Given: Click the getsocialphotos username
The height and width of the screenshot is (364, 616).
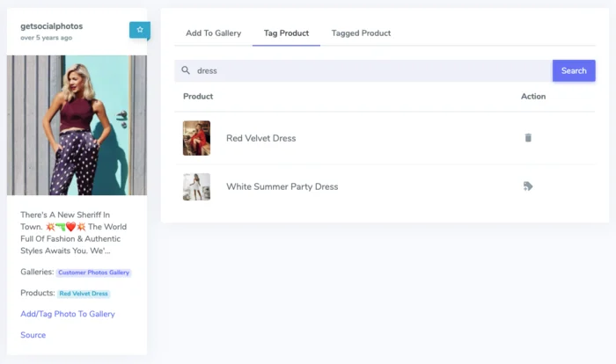Looking at the screenshot, I should coord(51,26).
